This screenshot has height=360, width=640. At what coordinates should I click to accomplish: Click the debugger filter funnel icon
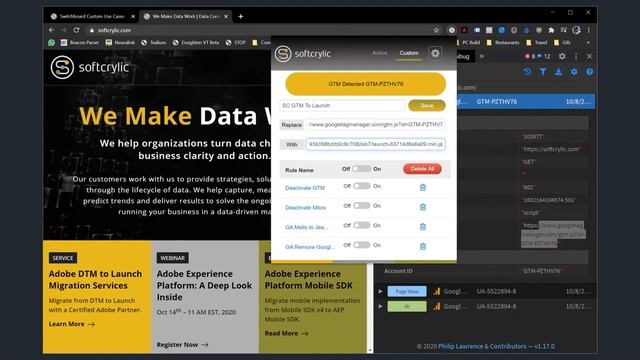tap(543, 72)
